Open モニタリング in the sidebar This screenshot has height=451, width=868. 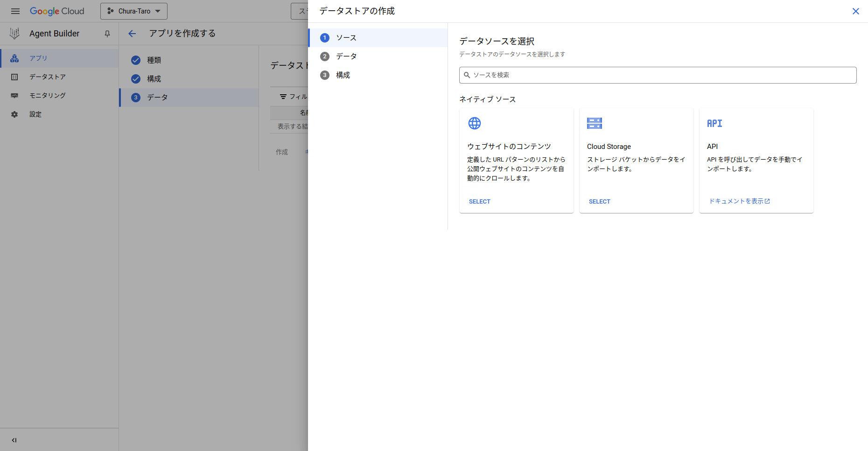click(59, 96)
